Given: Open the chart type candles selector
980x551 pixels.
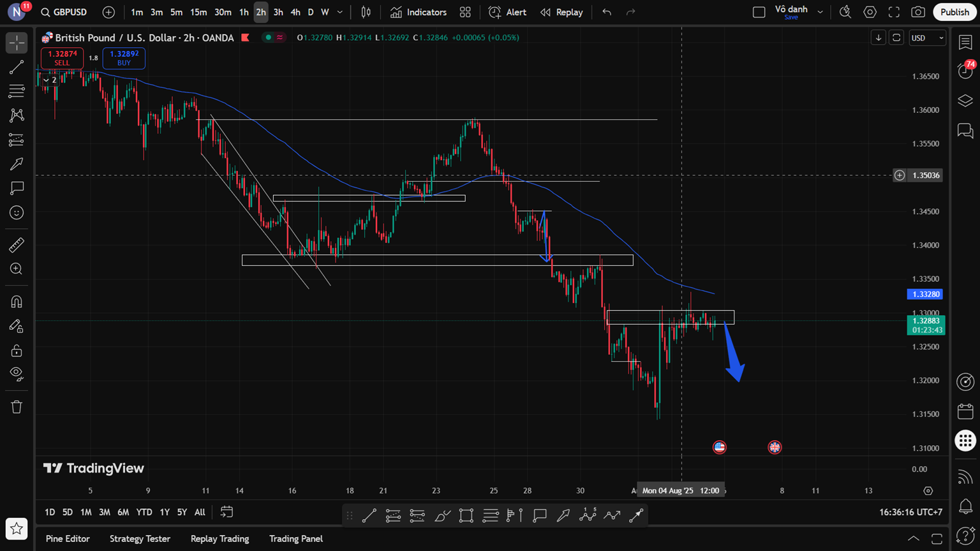Looking at the screenshot, I should [366, 12].
